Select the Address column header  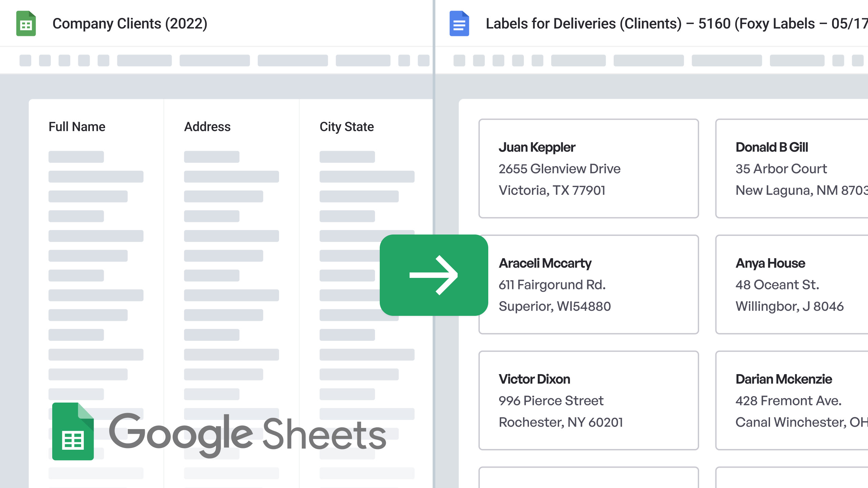point(207,127)
